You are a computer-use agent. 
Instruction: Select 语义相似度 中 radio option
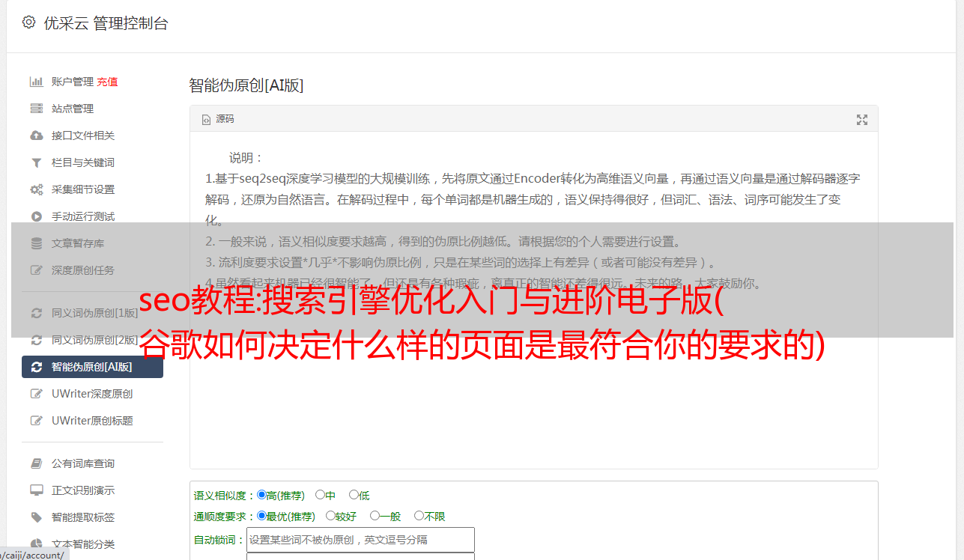(x=320, y=495)
